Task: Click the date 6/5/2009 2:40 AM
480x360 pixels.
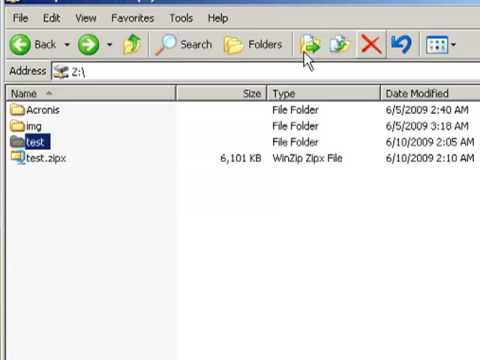Action: tap(427, 110)
